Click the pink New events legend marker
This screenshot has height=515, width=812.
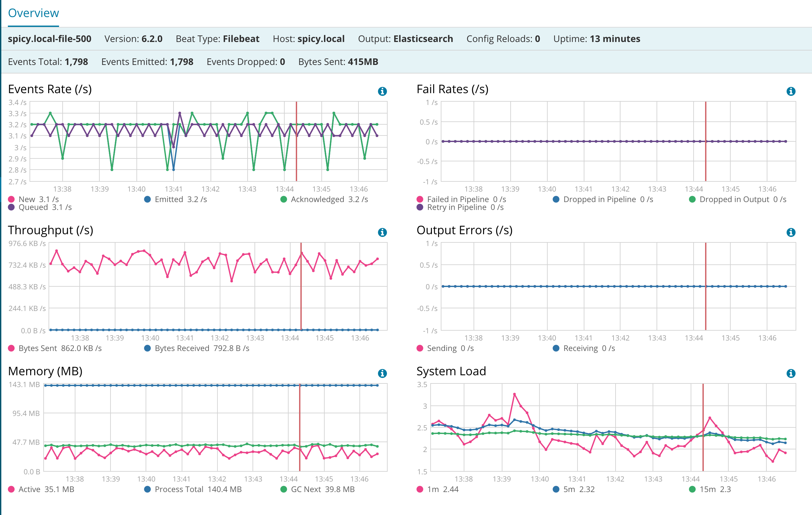click(x=11, y=199)
